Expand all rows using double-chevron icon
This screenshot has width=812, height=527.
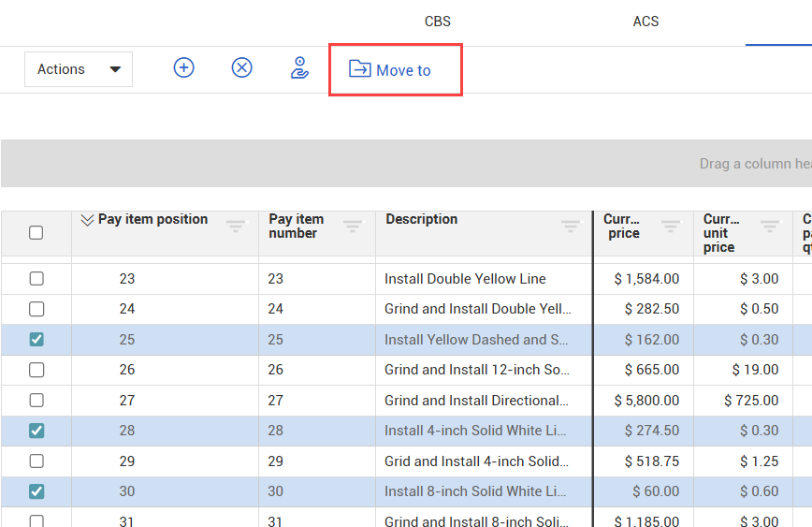coord(87,220)
